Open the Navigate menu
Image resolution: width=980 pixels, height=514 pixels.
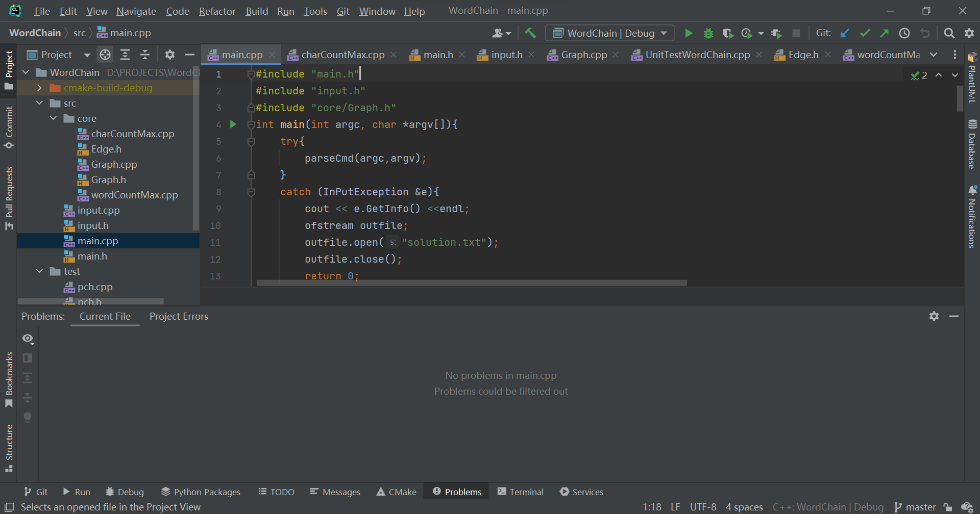pyautogui.click(x=136, y=11)
